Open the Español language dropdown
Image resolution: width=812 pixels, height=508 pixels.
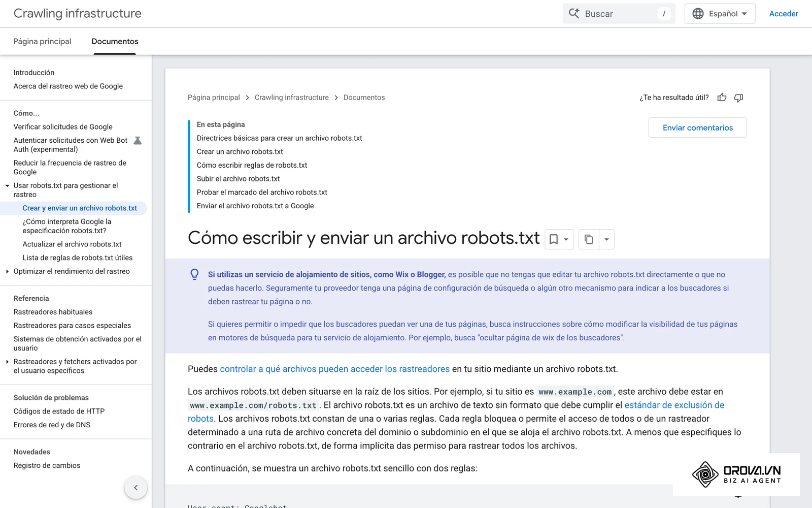coord(720,14)
